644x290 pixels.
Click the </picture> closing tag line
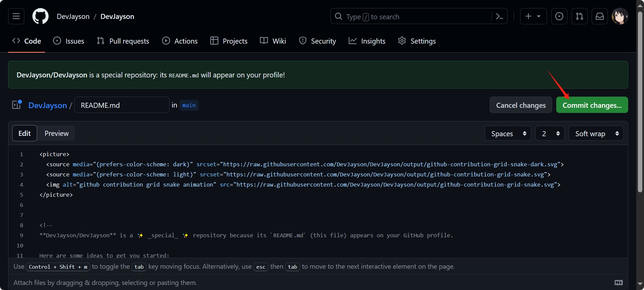[x=56, y=195]
